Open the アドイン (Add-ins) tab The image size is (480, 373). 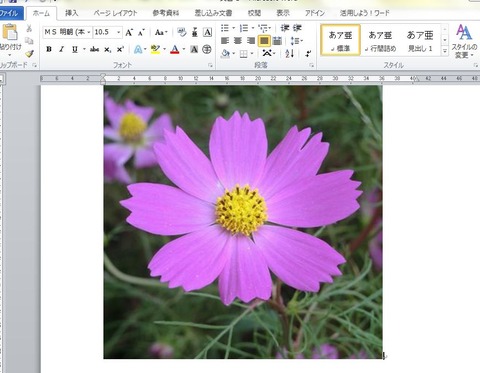pyautogui.click(x=315, y=13)
